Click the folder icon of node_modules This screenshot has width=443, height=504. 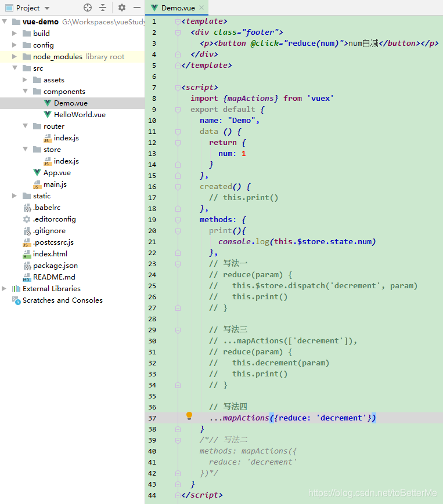click(27, 56)
